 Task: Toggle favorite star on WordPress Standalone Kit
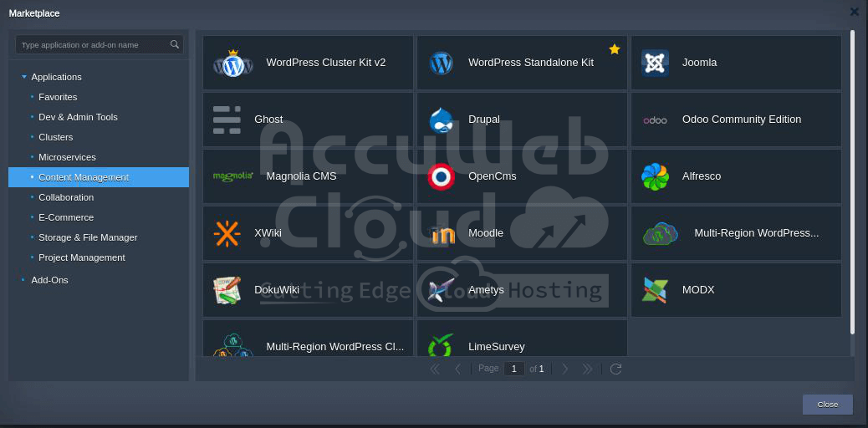[615, 49]
